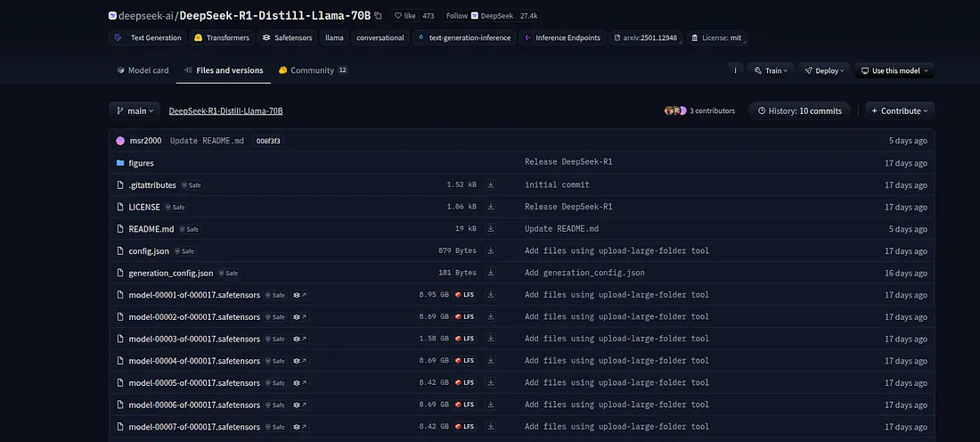This screenshot has height=442, width=980.
Task: Open model-00006-of-000017.safetensors
Action: (194, 405)
